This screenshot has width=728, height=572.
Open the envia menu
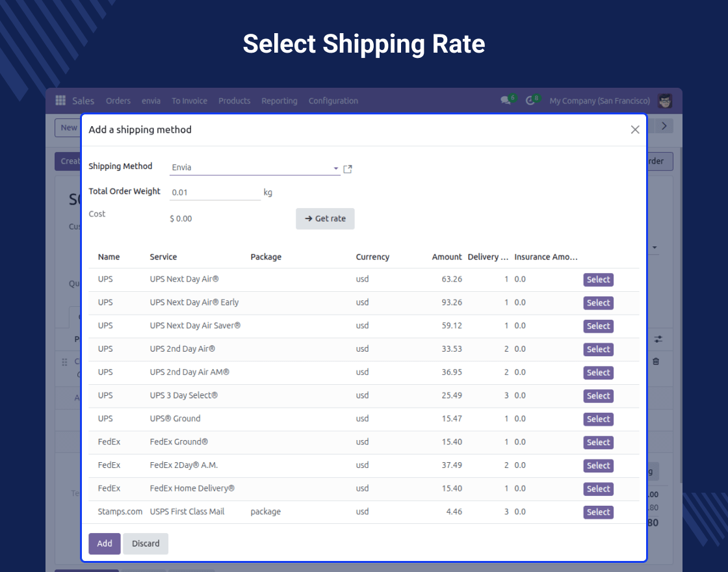coord(151,101)
